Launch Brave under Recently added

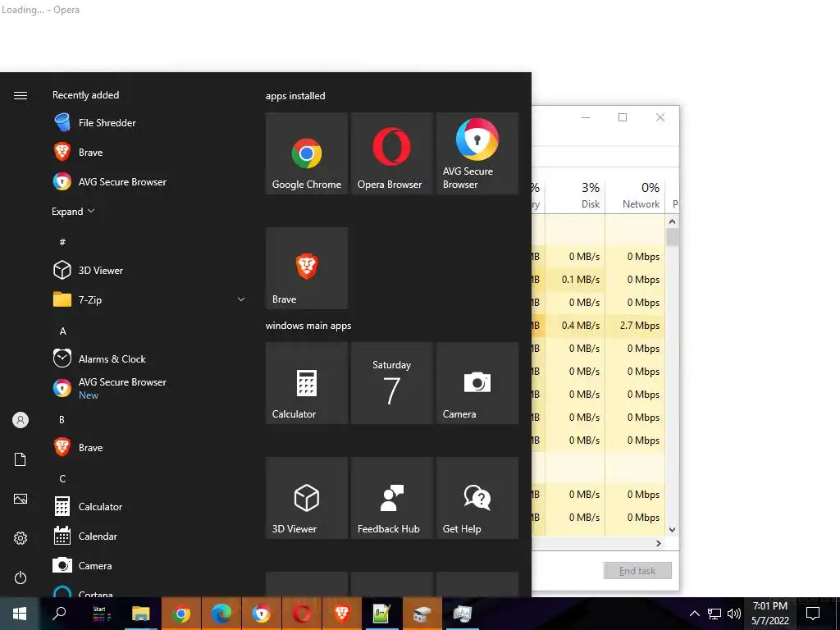pos(149,152)
